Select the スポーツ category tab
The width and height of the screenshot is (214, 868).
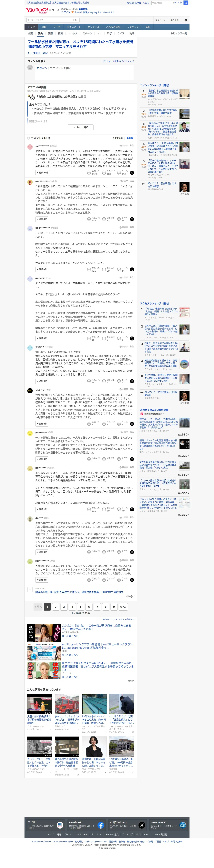(87, 34)
